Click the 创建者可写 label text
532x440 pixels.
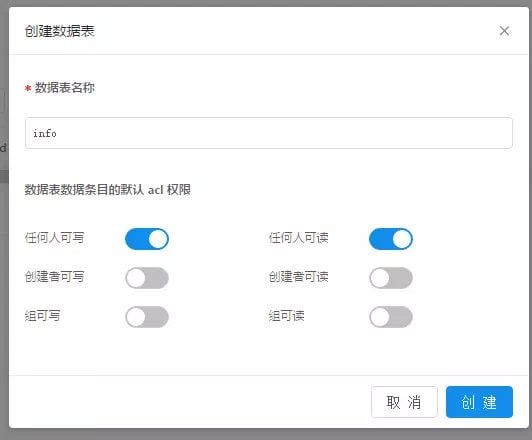click(x=54, y=277)
